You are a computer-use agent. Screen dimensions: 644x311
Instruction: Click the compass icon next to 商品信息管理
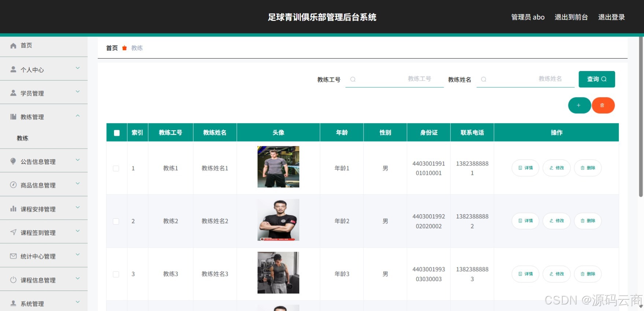coord(13,185)
